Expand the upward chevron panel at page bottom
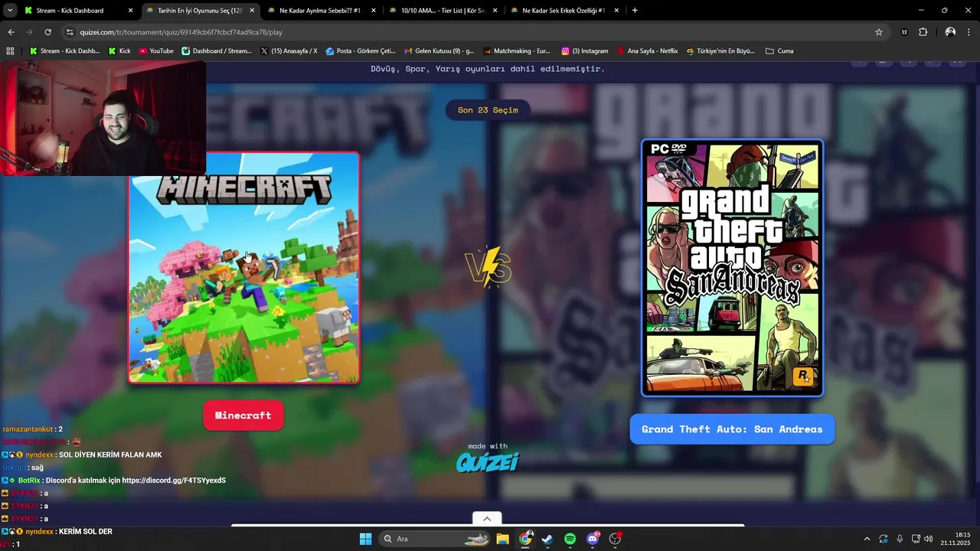Screen dimensions: 980x551 [x=487, y=518]
